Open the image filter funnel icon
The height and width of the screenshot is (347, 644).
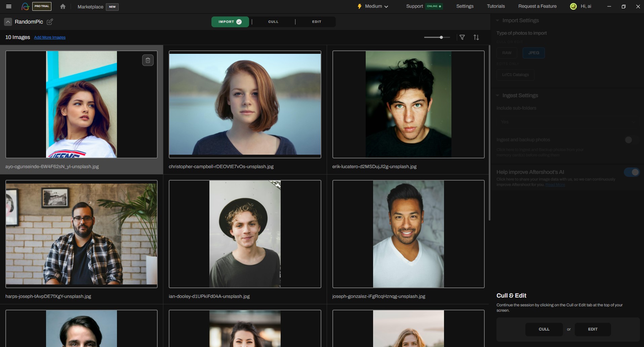point(462,37)
